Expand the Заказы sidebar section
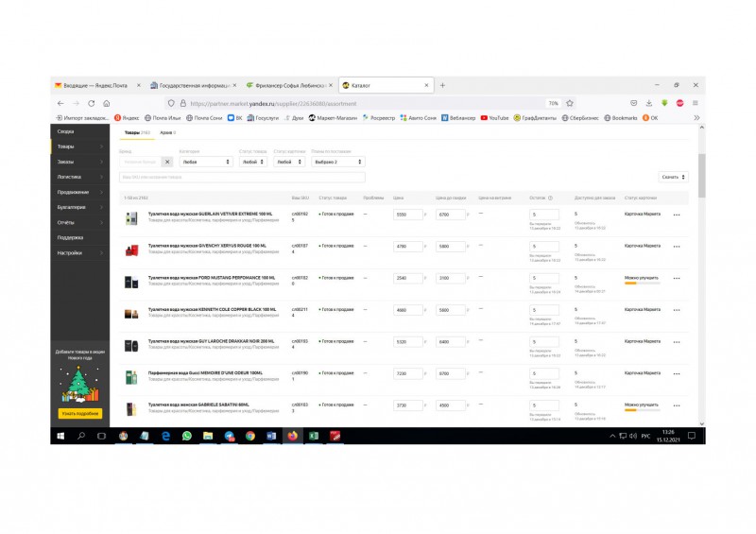The width and height of the screenshot is (756, 534). [80, 162]
